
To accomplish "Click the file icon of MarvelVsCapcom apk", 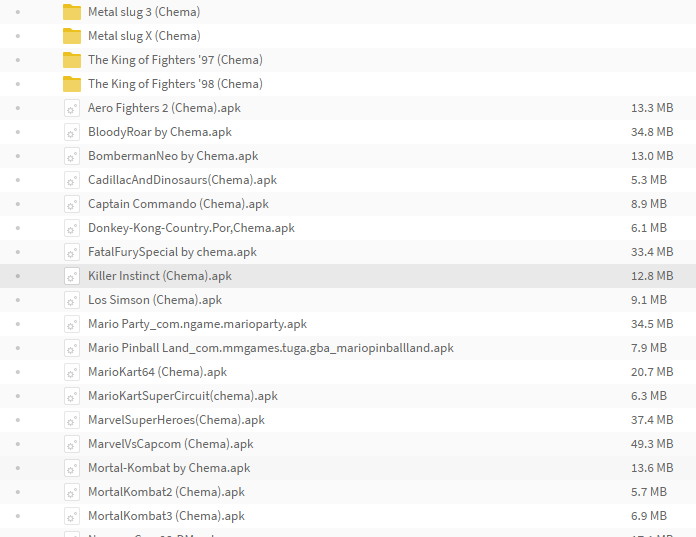I will click(72, 443).
